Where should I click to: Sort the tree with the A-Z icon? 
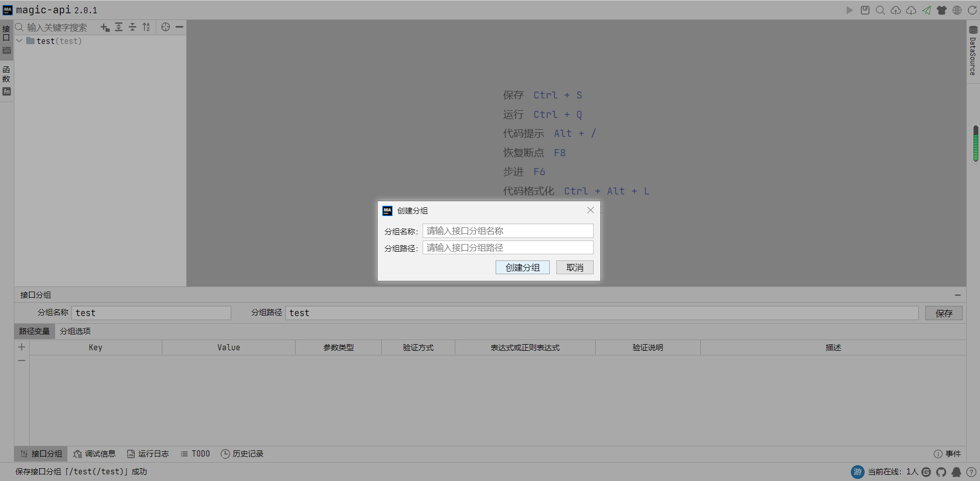(146, 27)
